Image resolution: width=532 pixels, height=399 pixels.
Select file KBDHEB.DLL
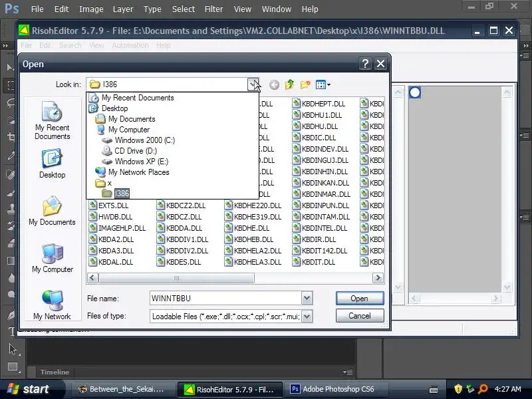tap(249, 239)
